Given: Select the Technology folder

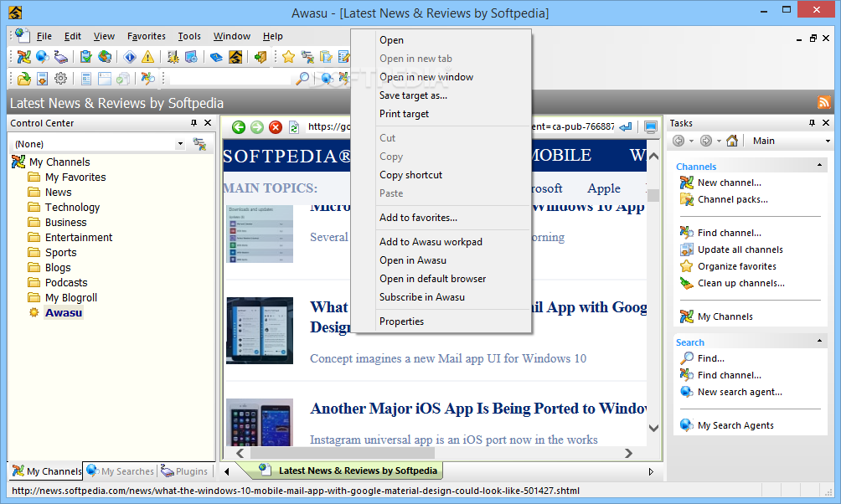Looking at the screenshot, I should click(72, 208).
